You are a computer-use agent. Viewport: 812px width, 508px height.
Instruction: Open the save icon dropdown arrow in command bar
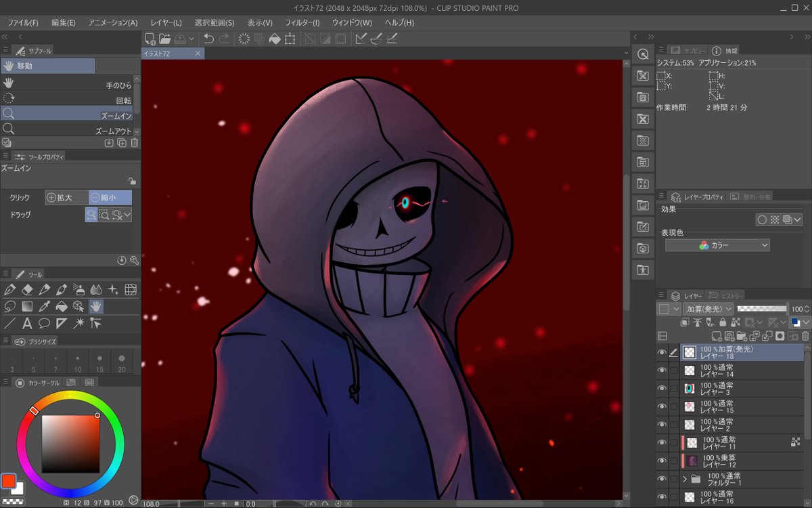click(x=192, y=39)
